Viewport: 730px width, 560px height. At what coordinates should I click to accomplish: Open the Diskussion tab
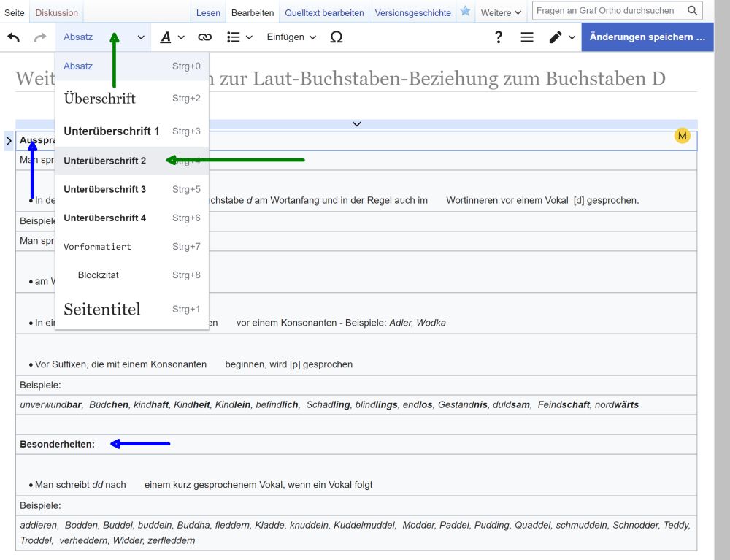tap(57, 13)
